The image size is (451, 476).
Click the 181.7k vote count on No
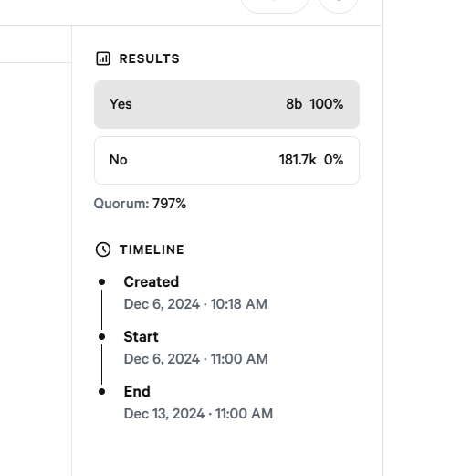point(298,160)
